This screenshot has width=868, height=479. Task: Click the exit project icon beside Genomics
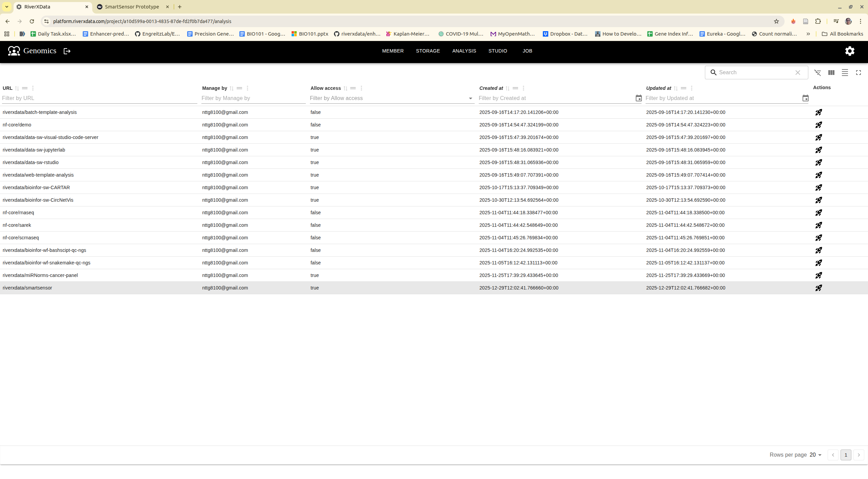pyautogui.click(x=67, y=51)
